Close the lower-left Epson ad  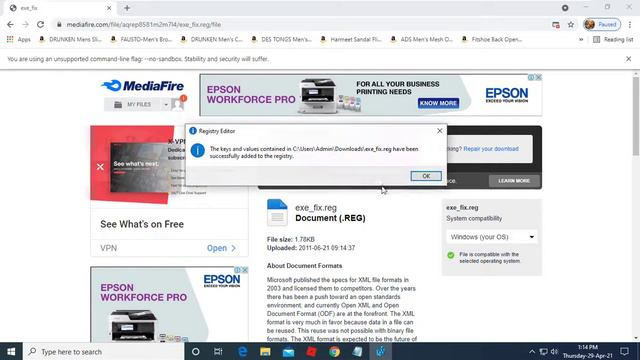[245, 270]
